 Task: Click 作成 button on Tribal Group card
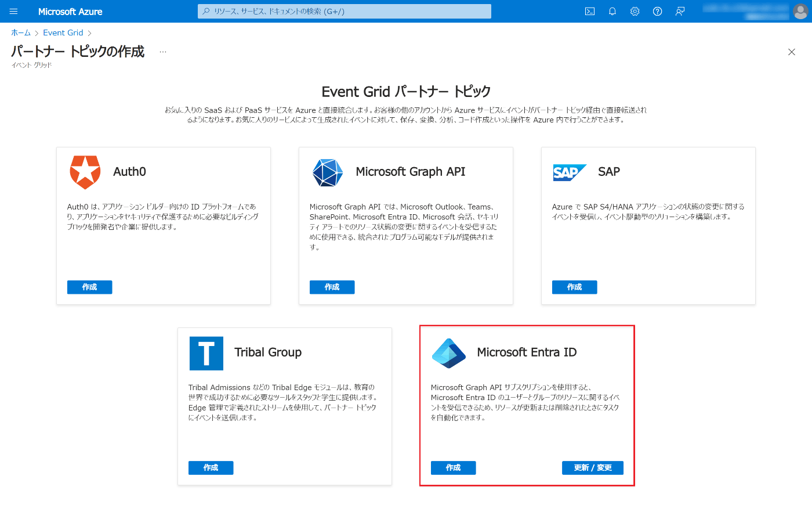(211, 467)
